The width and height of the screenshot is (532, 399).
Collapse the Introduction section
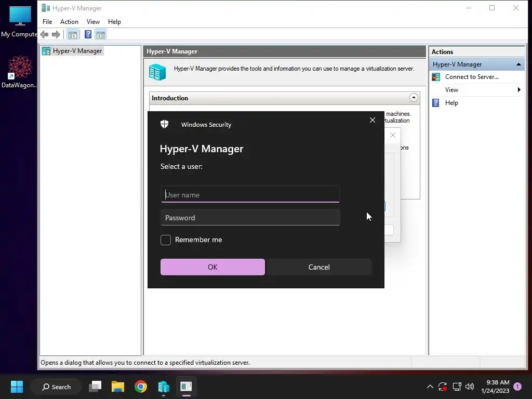coord(413,98)
